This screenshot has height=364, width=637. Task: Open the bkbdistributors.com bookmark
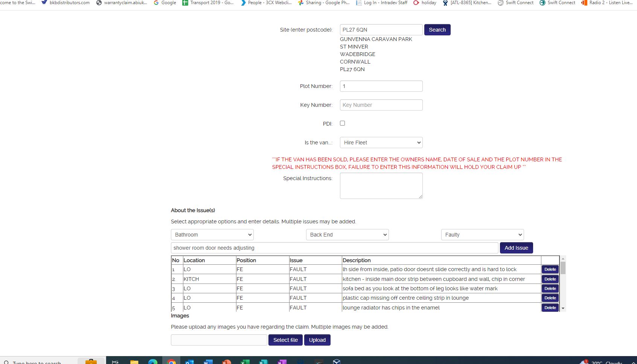(x=66, y=3)
